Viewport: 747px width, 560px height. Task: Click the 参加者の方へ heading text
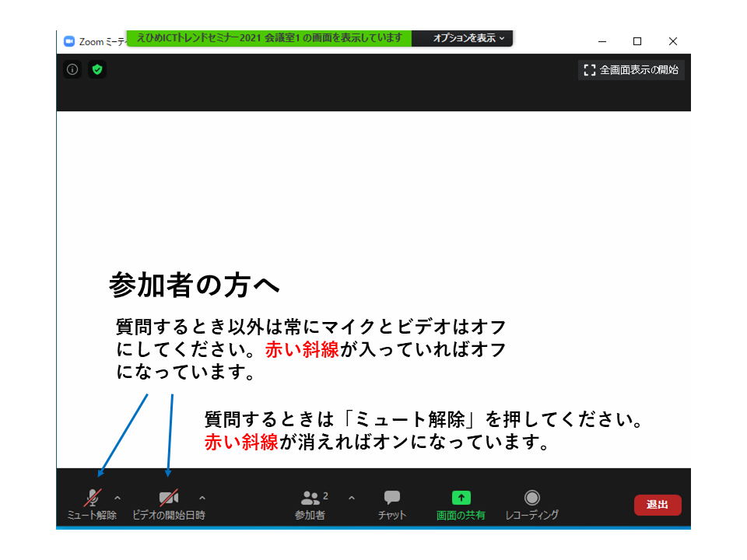click(195, 285)
